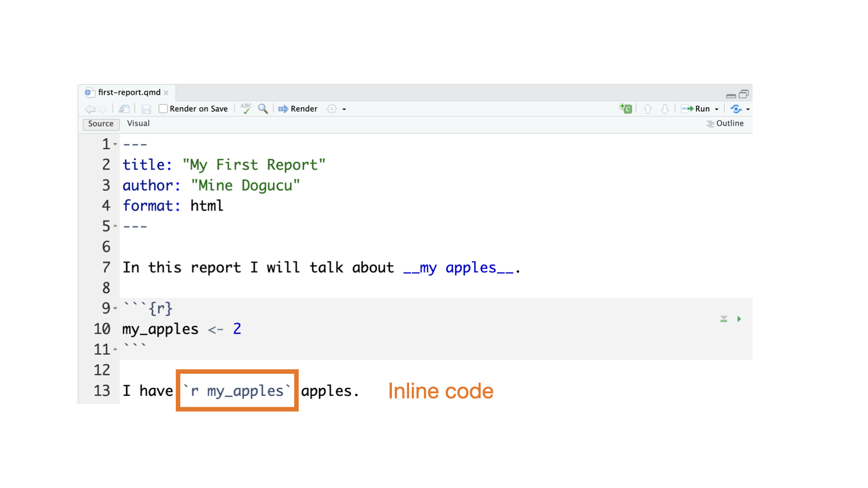This screenshot has height=488, width=868.
Task: Insert a new code chunk
Action: pyautogui.click(x=626, y=108)
